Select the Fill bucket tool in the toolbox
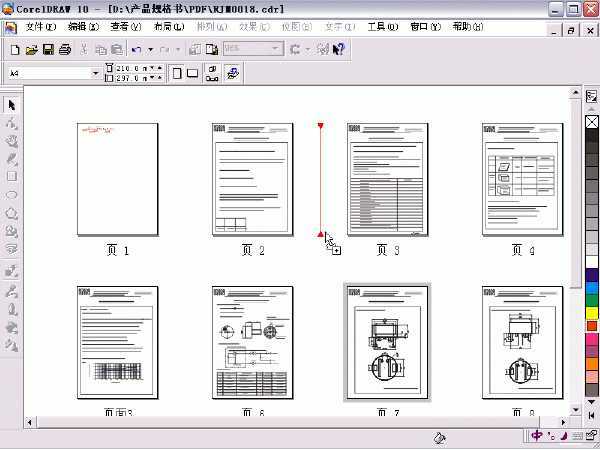Screen dimensions: 600x450 (11, 328)
